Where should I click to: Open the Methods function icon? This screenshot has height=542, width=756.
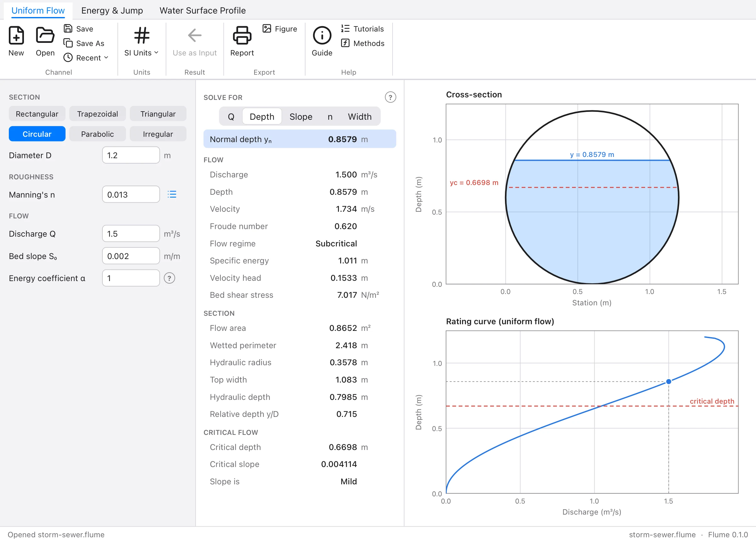345,43
